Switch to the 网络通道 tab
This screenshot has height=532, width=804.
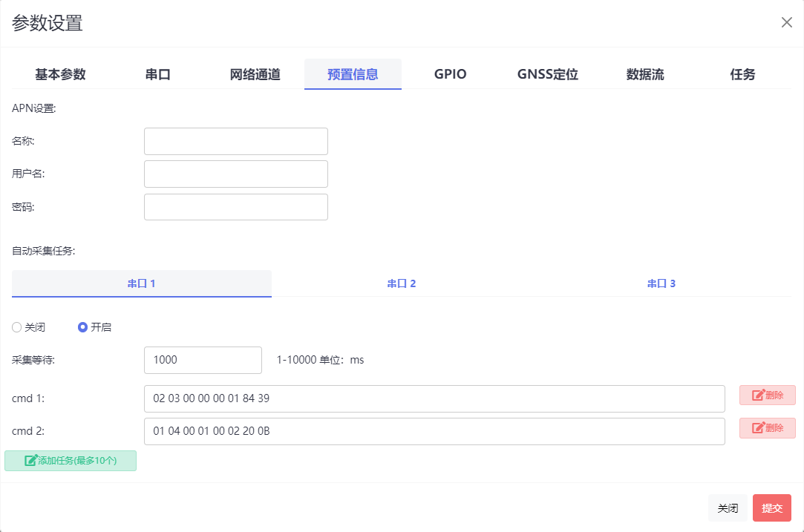[x=255, y=74]
